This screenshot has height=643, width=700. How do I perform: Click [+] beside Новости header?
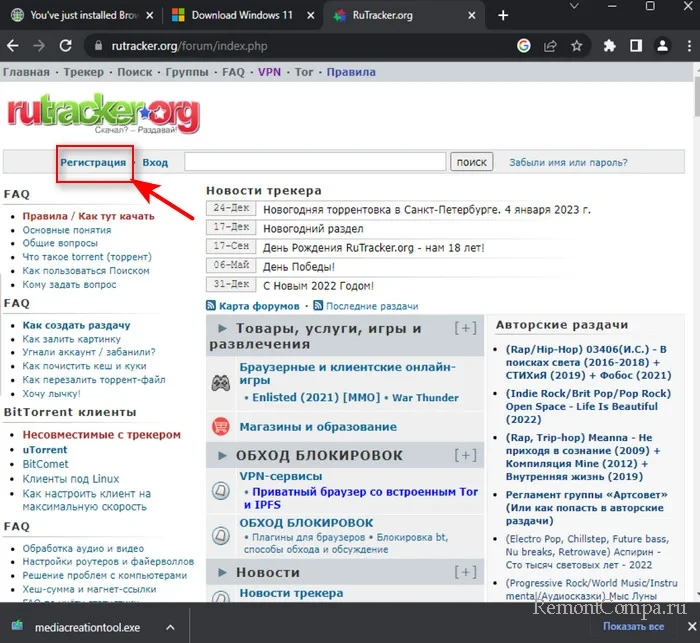pos(465,572)
